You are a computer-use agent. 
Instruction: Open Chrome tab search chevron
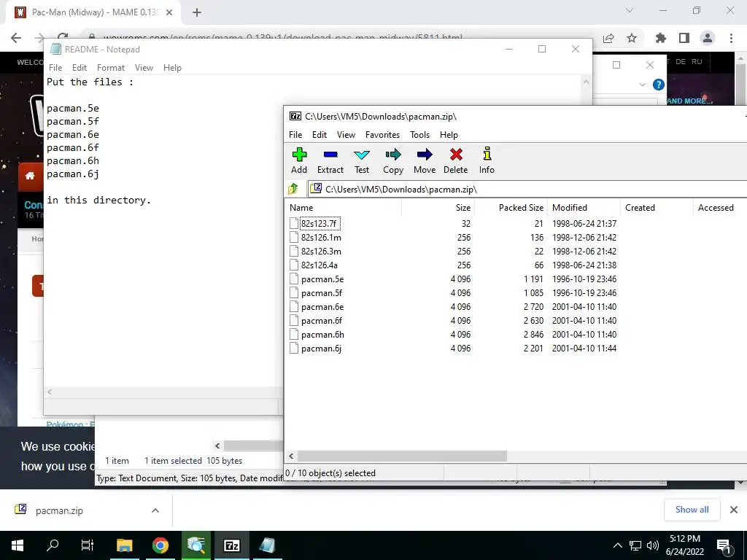(x=630, y=10)
